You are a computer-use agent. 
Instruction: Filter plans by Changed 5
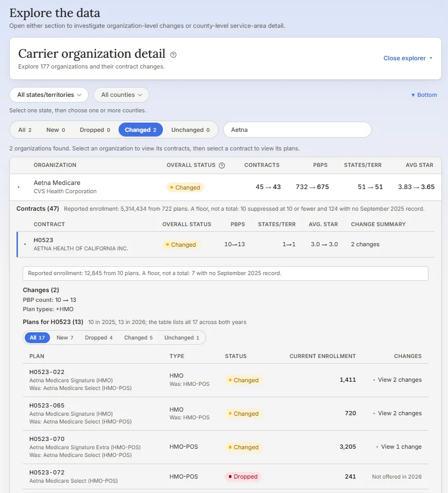[x=139, y=337]
